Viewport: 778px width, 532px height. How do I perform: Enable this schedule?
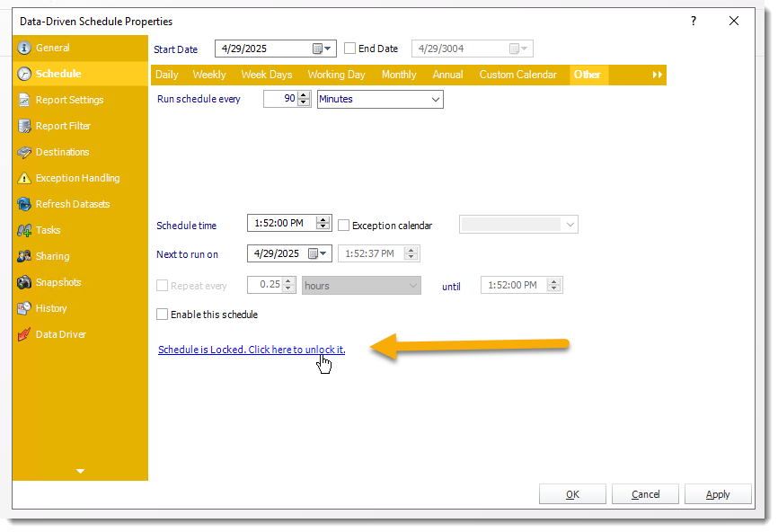[163, 315]
